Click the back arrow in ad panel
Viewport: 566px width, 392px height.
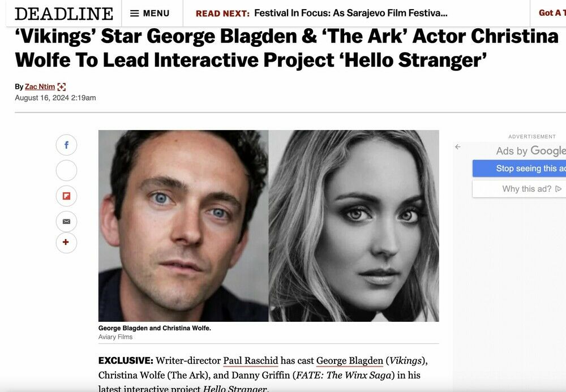click(458, 147)
